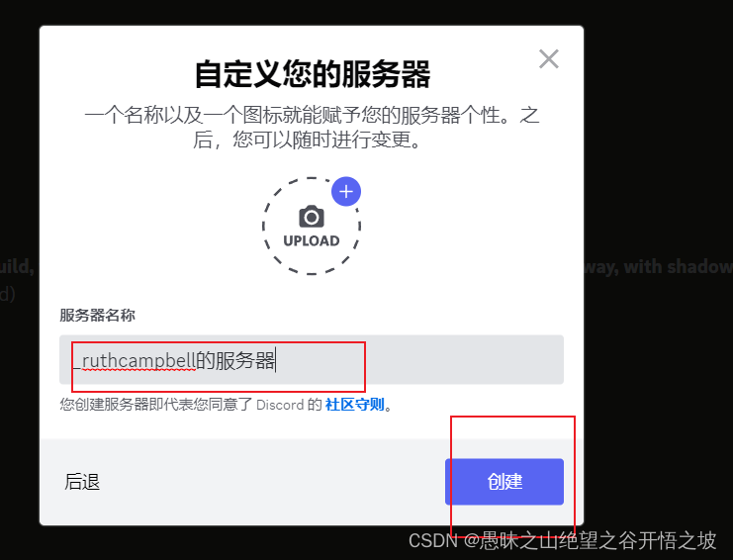
Task: Click the 创建 button
Action: (x=504, y=482)
